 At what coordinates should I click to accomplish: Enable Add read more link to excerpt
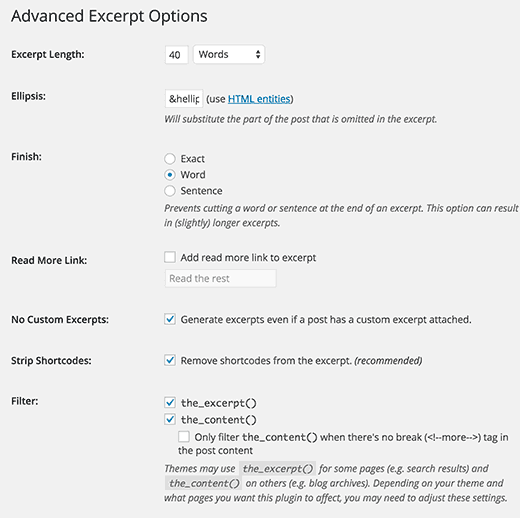pos(170,257)
